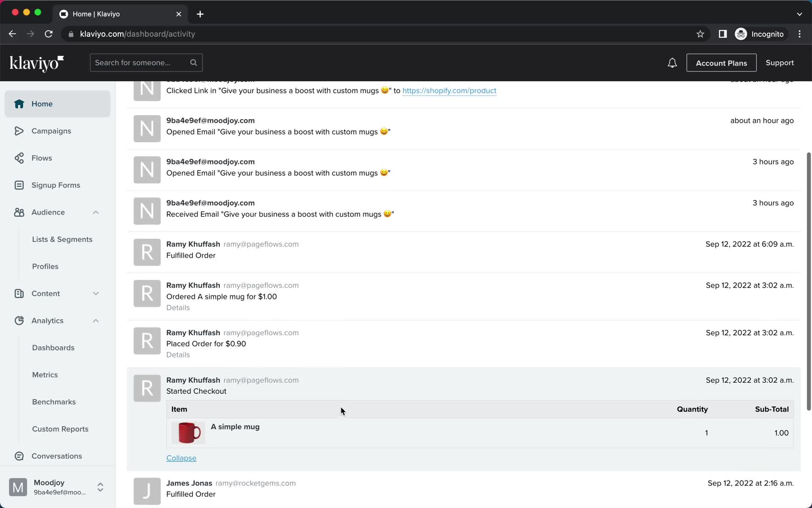Click the Conversations chat icon
The width and height of the screenshot is (812, 508).
(19, 456)
